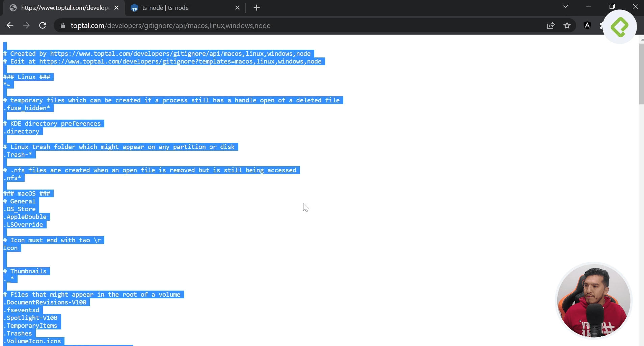Screen dimensions: 644x346
Task: Go back to the previous page
Action: pos(10,25)
